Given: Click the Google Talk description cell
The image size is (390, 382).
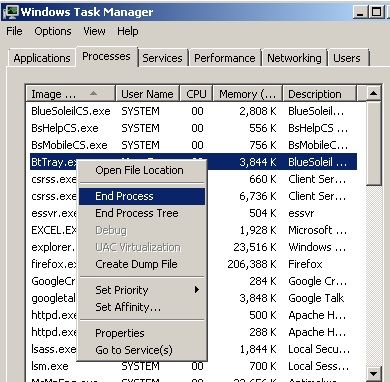Looking at the screenshot, I should coord(316,298).
